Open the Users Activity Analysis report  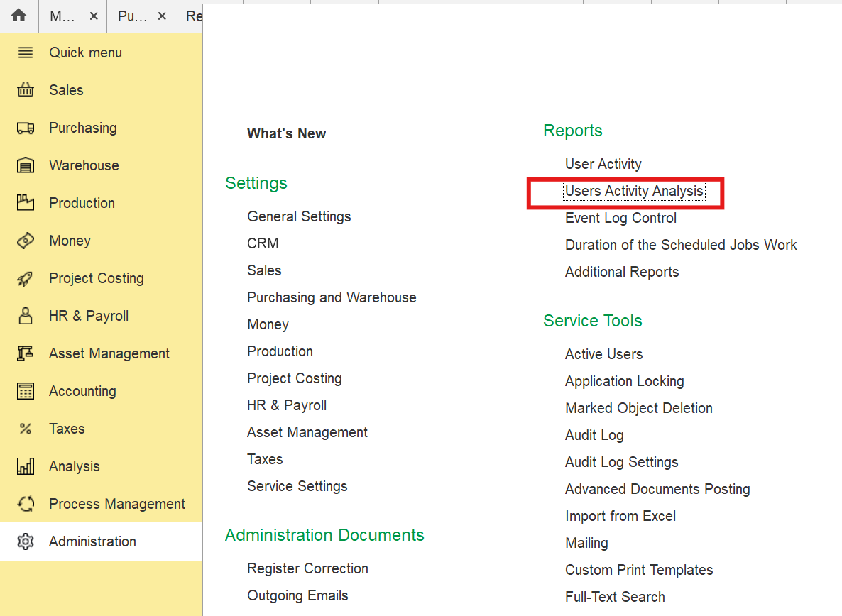[x=634, y=191]
